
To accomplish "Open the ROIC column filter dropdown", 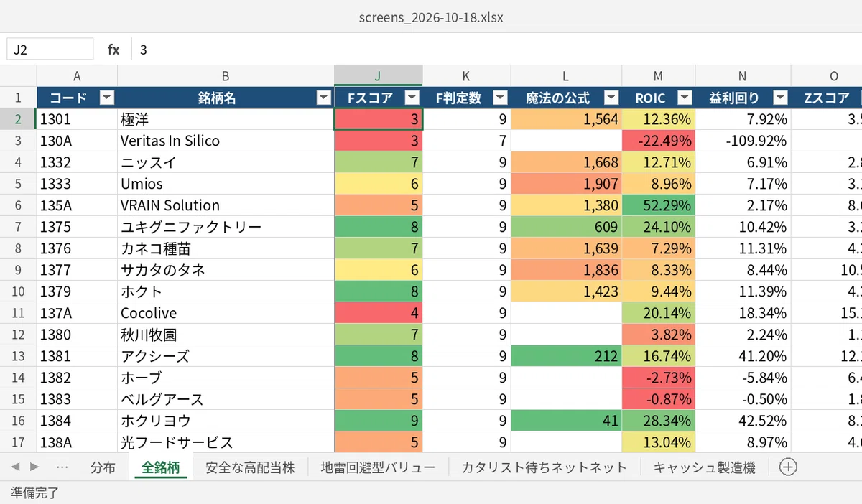I will 685,98.
